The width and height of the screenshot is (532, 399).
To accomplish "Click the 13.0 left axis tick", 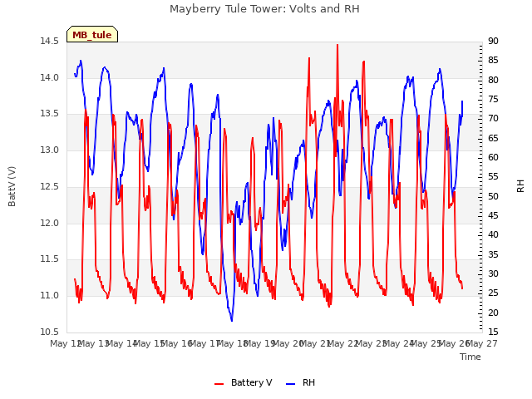I will tap(49, 150).
